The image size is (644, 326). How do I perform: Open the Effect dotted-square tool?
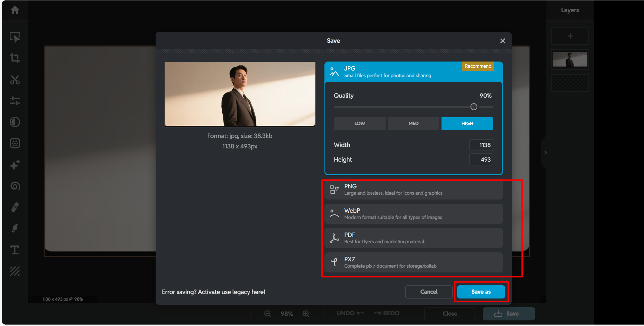(15, 143)
